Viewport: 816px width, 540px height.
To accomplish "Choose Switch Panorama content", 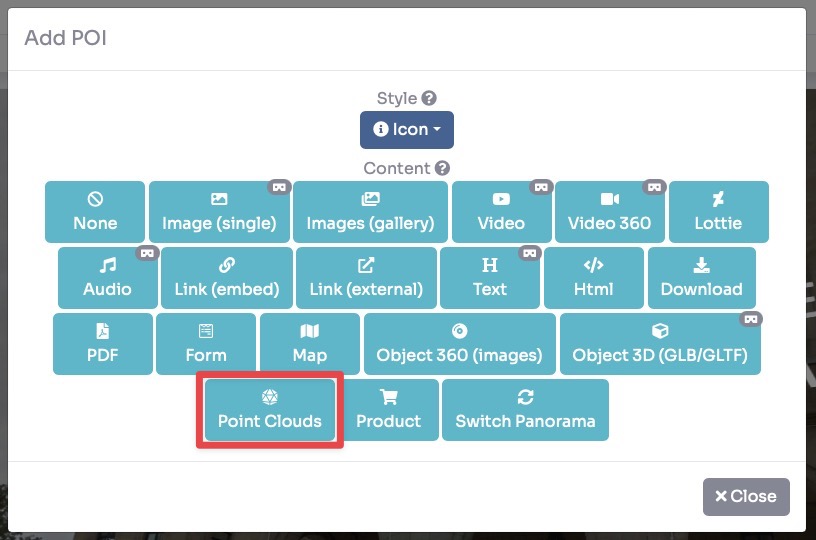I will (x=525, y=410).
